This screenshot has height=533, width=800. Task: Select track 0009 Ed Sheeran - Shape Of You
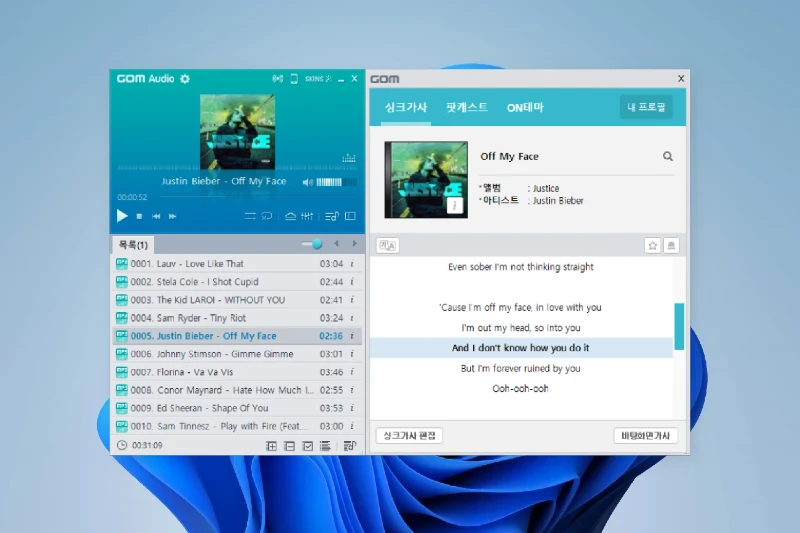pos(236,408)
